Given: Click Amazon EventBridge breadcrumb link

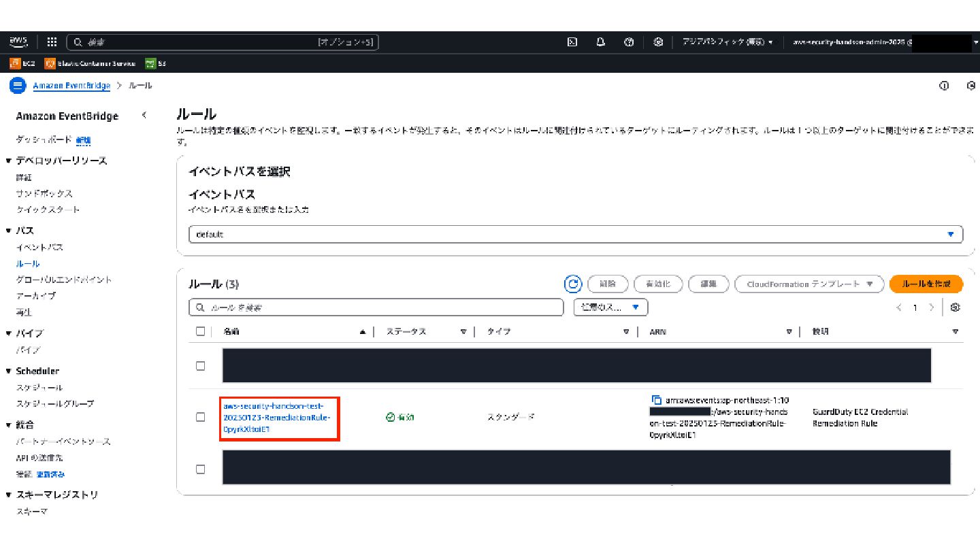Looking at the screenshot, I should [x=71, y=86].
